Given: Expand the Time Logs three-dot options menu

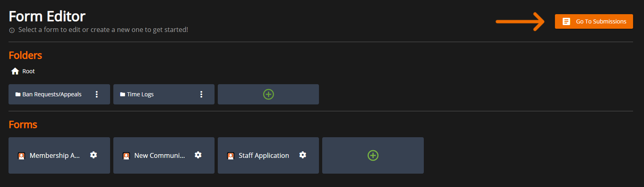Looking at the screenshot, I should [x=201, y=94].
